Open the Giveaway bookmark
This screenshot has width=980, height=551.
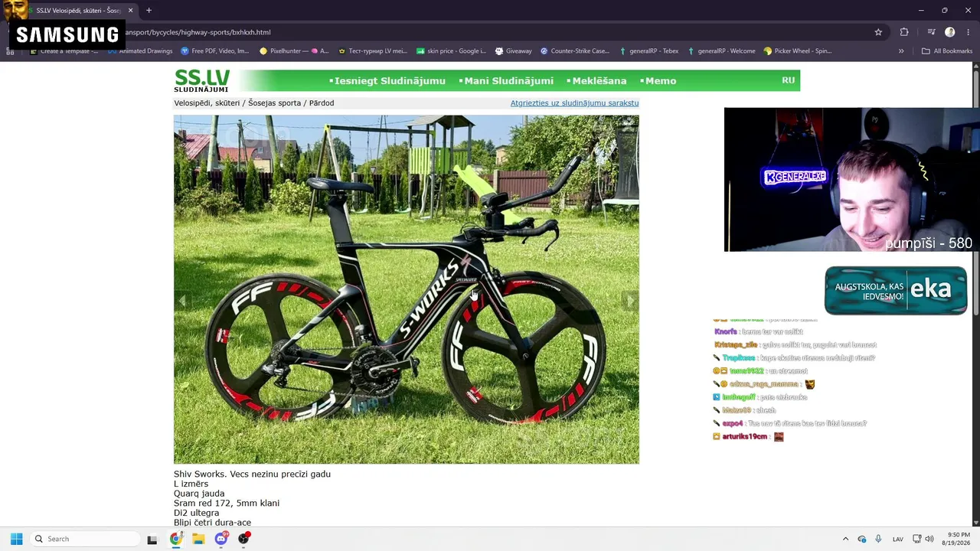513,51
